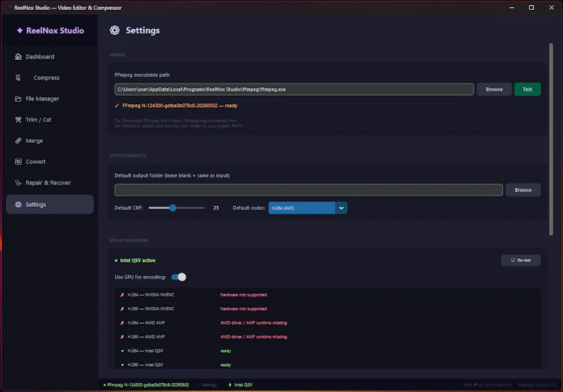
Task: Click "hardware not supported" for H.265 NVENC
Action: coord(243,309)
